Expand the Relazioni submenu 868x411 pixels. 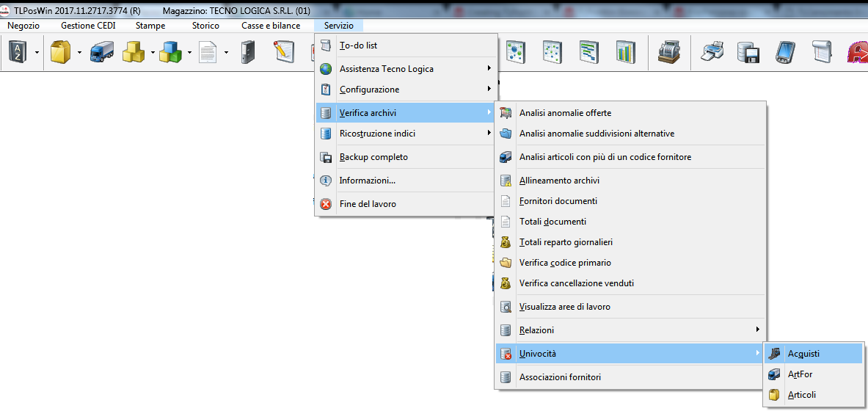pos(630,330)
